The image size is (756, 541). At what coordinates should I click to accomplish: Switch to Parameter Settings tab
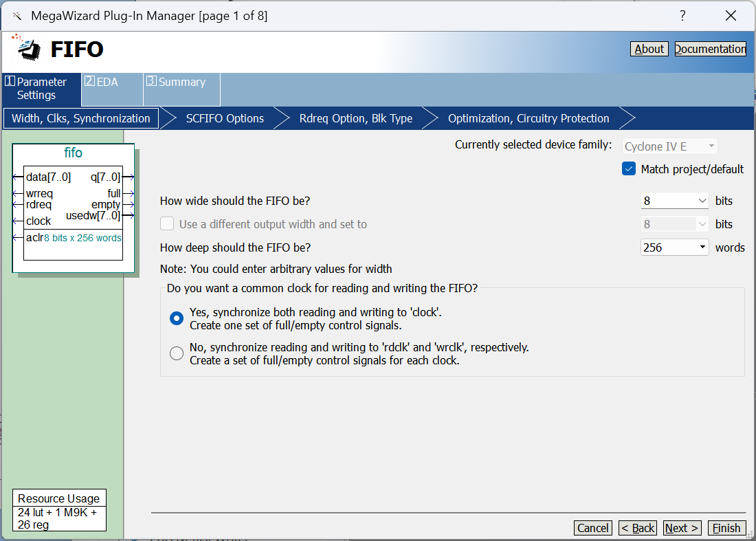point(41,89)
